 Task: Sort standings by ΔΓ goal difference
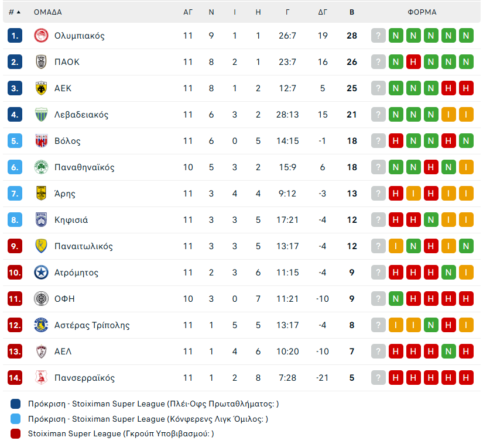click(323, 12)
